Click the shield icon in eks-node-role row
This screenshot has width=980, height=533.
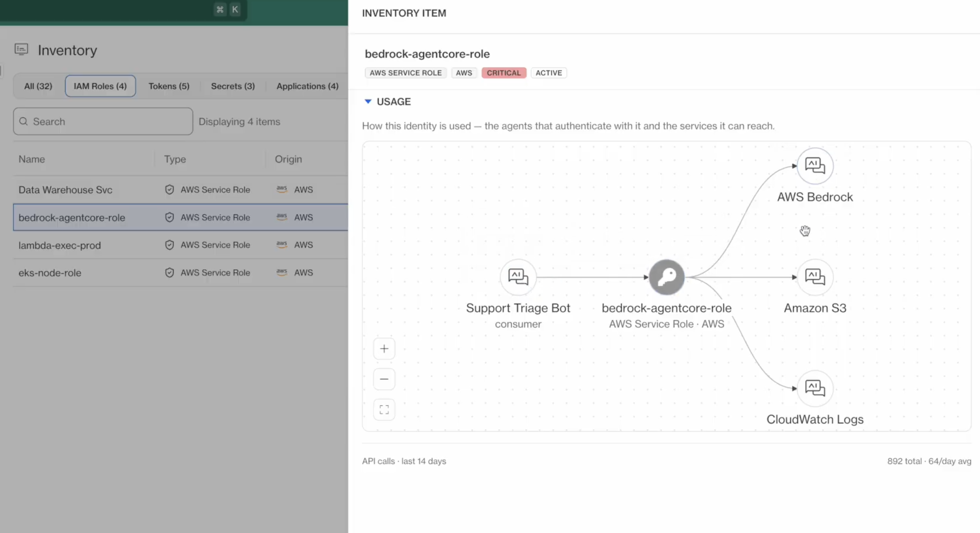click(169, 272)
